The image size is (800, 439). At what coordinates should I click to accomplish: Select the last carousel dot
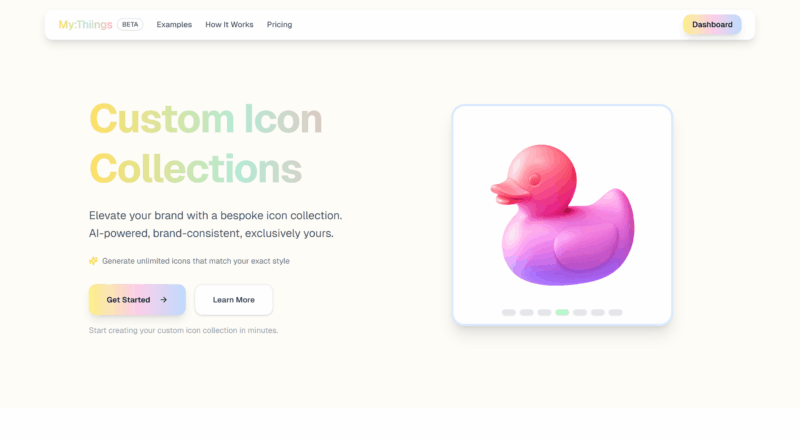coord(616,312)
